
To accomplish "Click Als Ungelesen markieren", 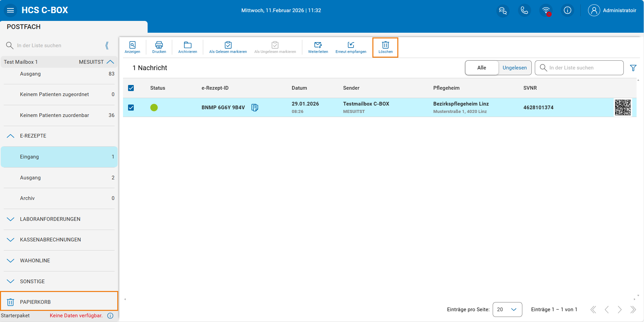I will [275, 47].
